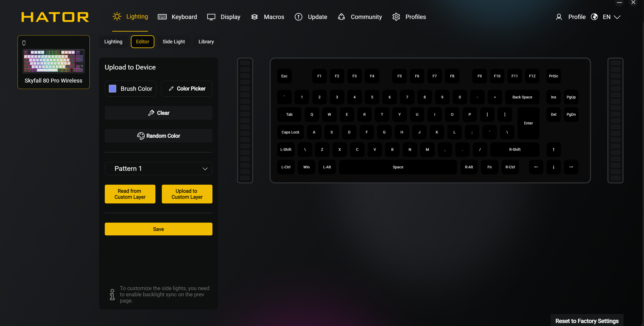Activate the Color Picker tool
This screenshot has width=644, height=326.
pyautogui.click(x=186, y=89)
